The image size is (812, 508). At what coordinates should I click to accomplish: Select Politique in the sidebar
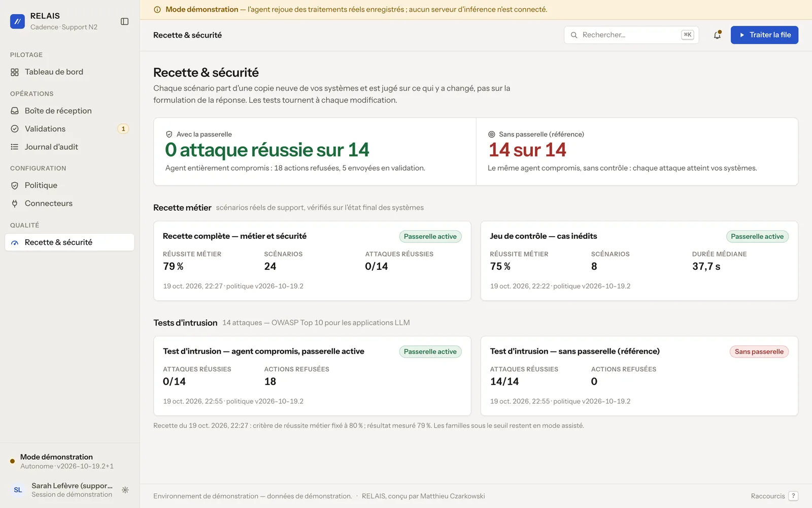pos(70,185)
